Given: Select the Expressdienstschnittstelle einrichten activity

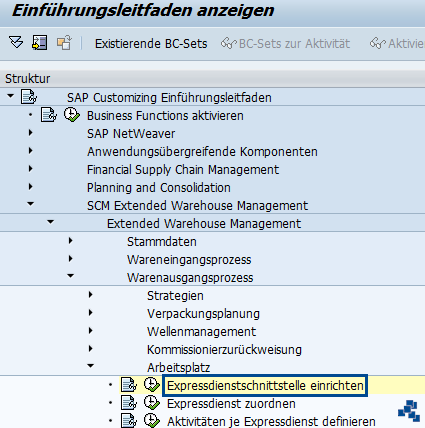Looking at the screenshot, I should 265,386.
